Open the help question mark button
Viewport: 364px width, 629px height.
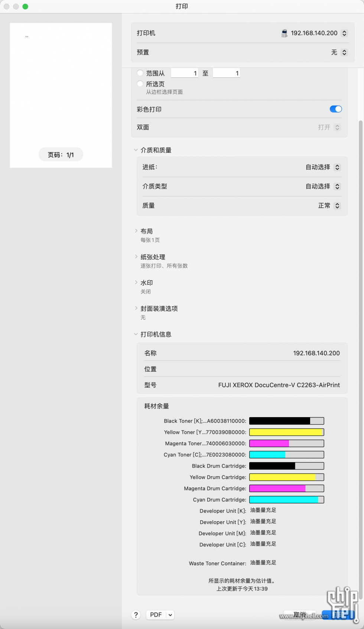(136, 615)
